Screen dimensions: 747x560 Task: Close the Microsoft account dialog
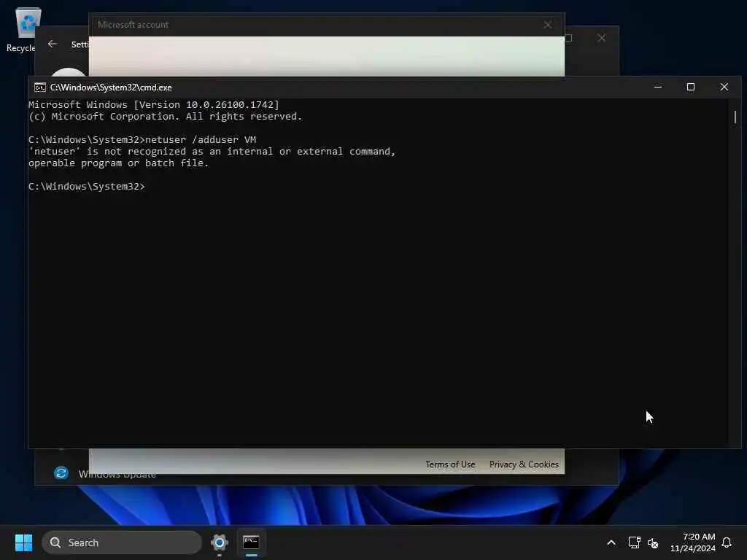(548, 25)
